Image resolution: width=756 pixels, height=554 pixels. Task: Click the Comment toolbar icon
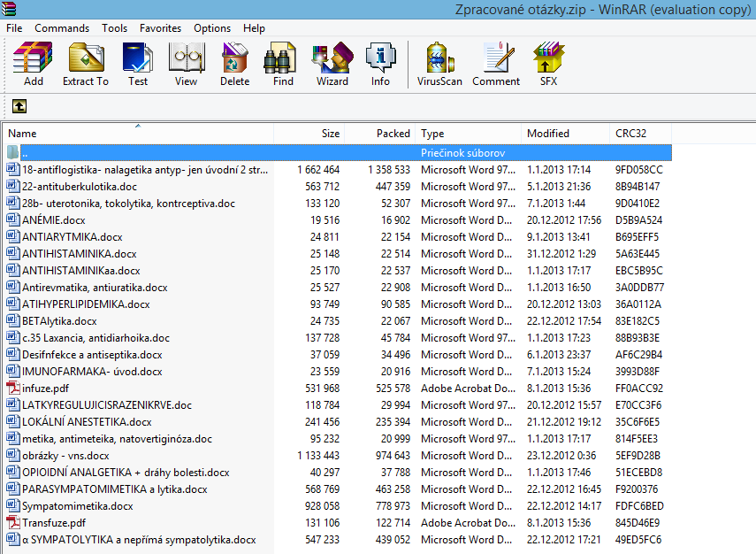496,65
